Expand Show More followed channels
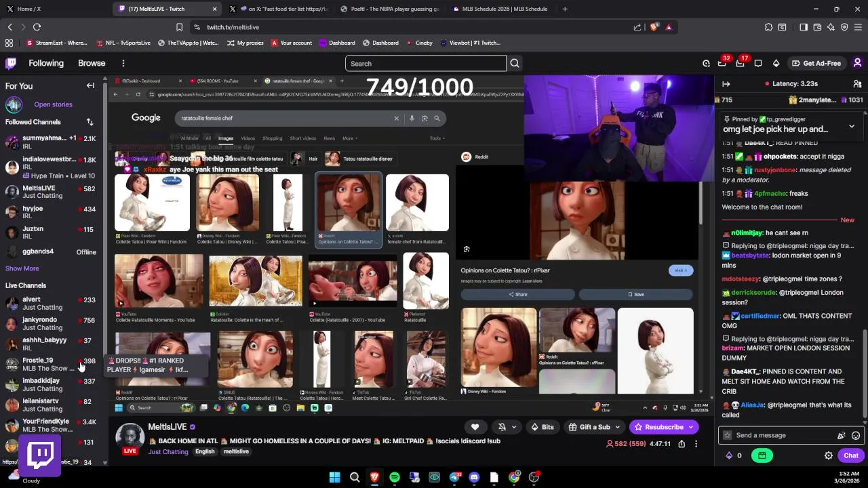This screenshot has height=488, width=868. [22, 268]
